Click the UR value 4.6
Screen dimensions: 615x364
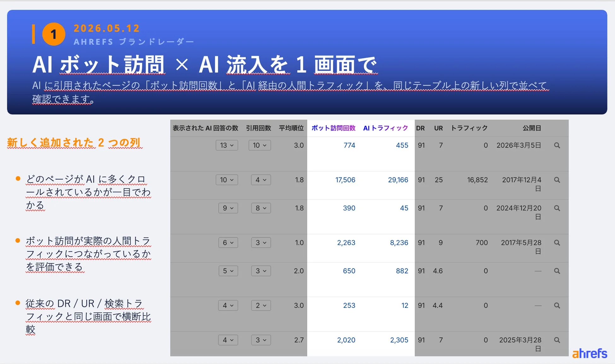click(x=438, y=271)
